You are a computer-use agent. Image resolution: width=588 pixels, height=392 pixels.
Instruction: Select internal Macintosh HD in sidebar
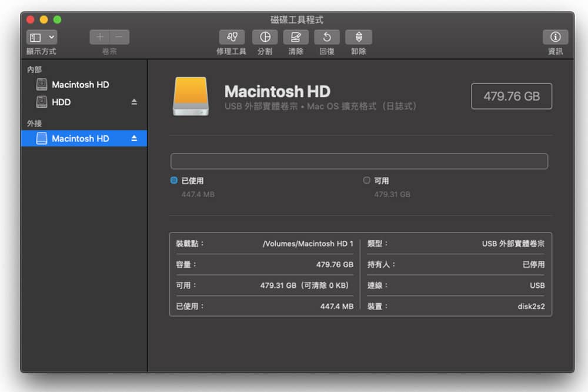[x=84, y=85]
